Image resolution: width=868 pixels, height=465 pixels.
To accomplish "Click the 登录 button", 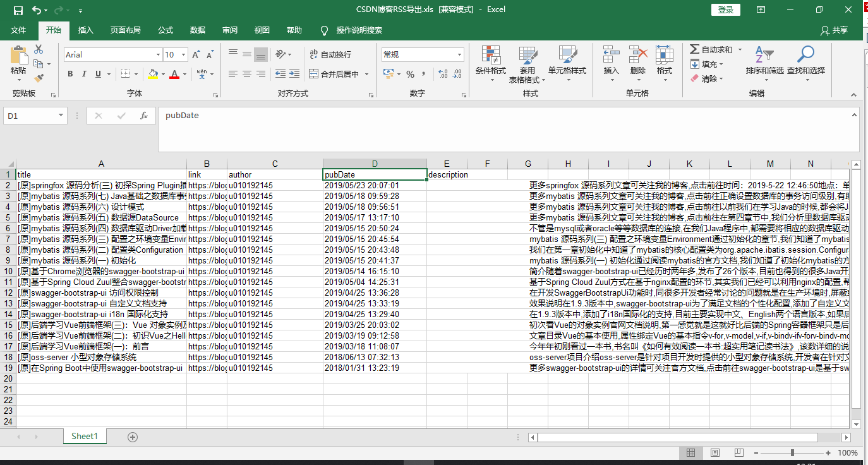I will (725, 9).
